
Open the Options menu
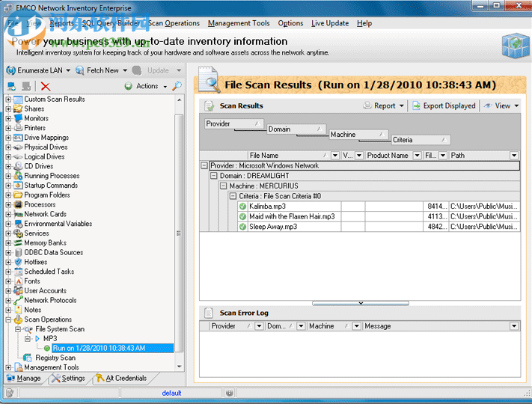point(290,23)
